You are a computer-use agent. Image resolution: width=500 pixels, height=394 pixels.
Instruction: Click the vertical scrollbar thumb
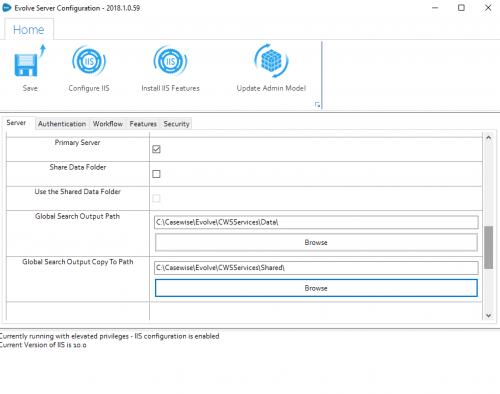(x=488, y=247)
